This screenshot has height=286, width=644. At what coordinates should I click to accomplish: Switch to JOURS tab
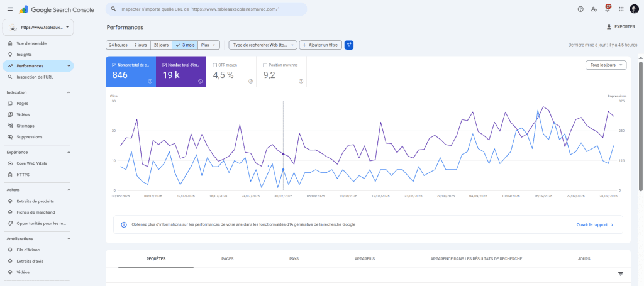coord(584,259)
